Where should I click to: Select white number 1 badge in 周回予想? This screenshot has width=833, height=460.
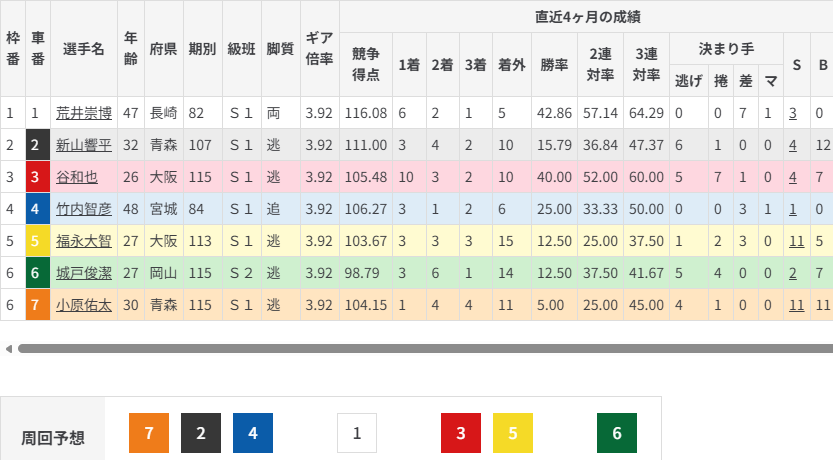pyautogui.click(x=357, y=433)
